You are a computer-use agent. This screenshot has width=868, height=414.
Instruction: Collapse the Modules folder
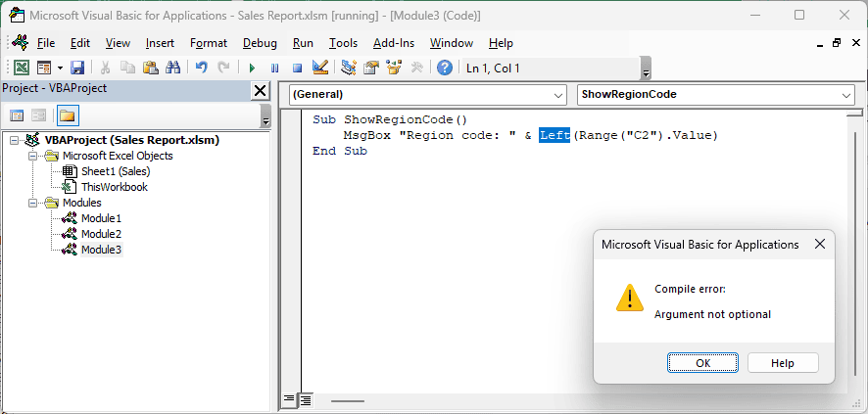point(32,203)
